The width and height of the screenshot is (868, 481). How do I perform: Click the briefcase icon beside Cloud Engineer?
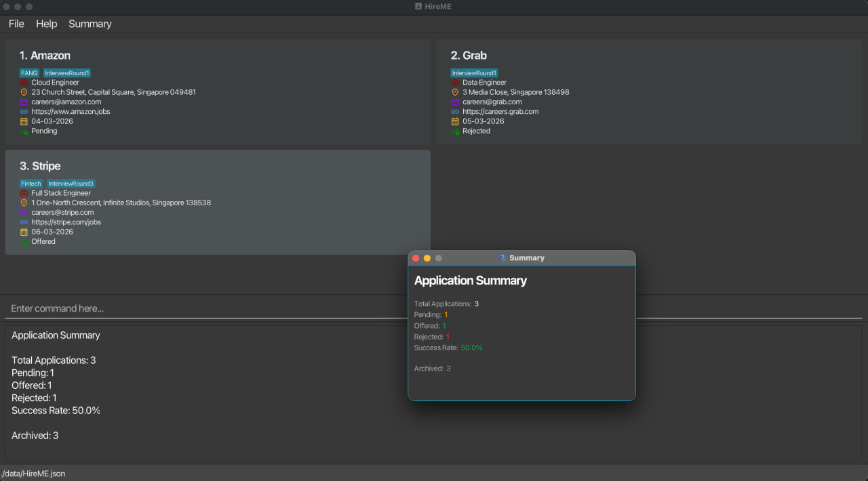click(24, 82)
